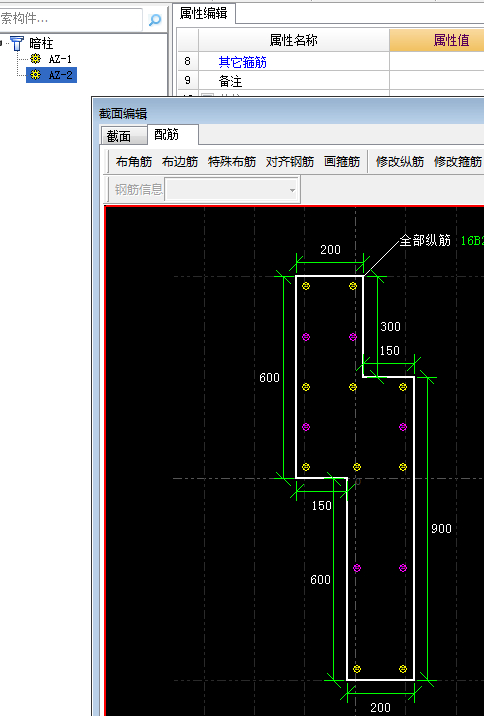484x716 pixels.
Task: Select the top-right yellow corner rebar
Action: coord(352,286)
